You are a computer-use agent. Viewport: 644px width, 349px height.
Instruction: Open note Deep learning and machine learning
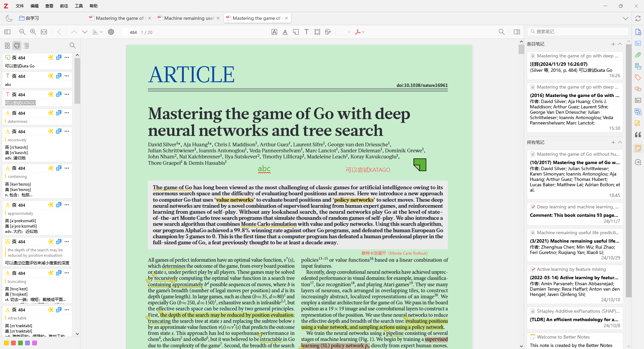(x=575, y=214)
